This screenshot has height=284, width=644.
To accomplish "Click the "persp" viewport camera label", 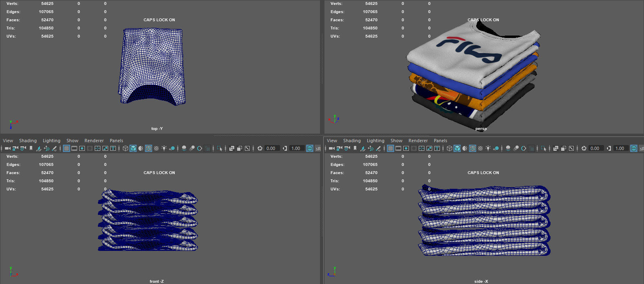I will point(481,129).
